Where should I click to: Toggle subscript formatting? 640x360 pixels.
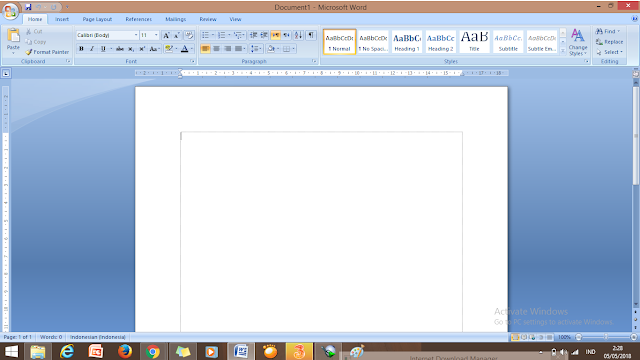coord(131,49)
